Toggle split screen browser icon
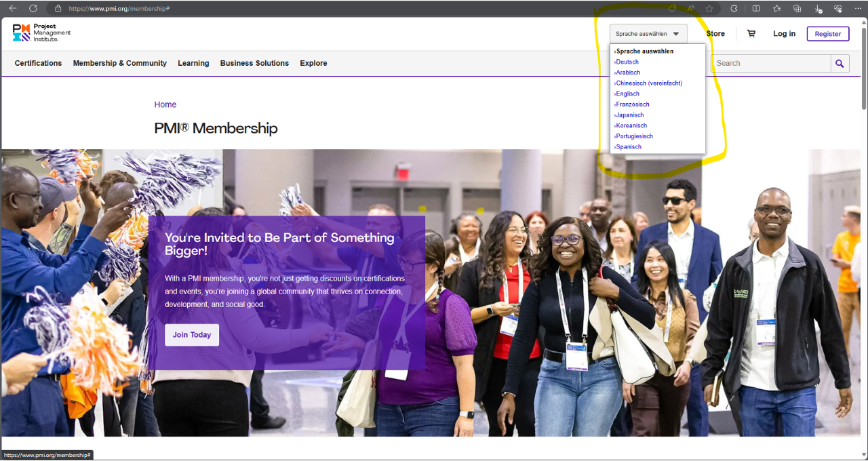The height and width of the screenshot is (461, 868). 756,8
